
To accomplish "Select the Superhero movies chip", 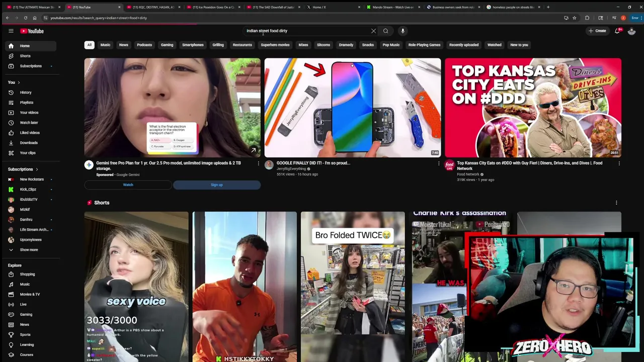I will click(275, 45).
